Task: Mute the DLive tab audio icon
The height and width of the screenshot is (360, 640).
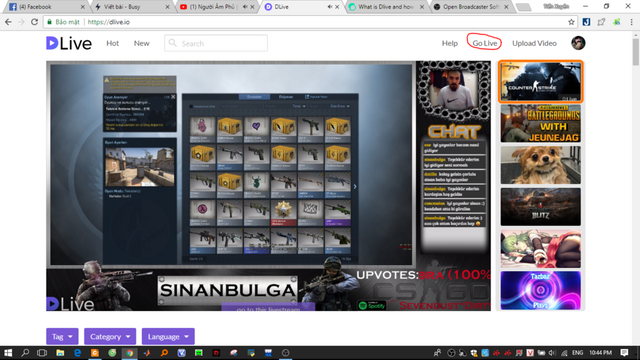Action: coord(330,7)
